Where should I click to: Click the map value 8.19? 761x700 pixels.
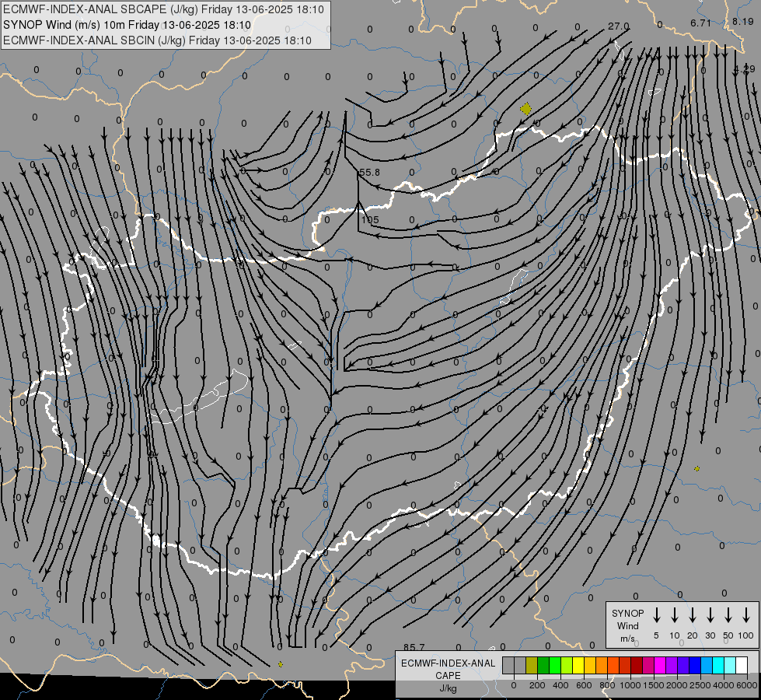click(x=742, y=21)
